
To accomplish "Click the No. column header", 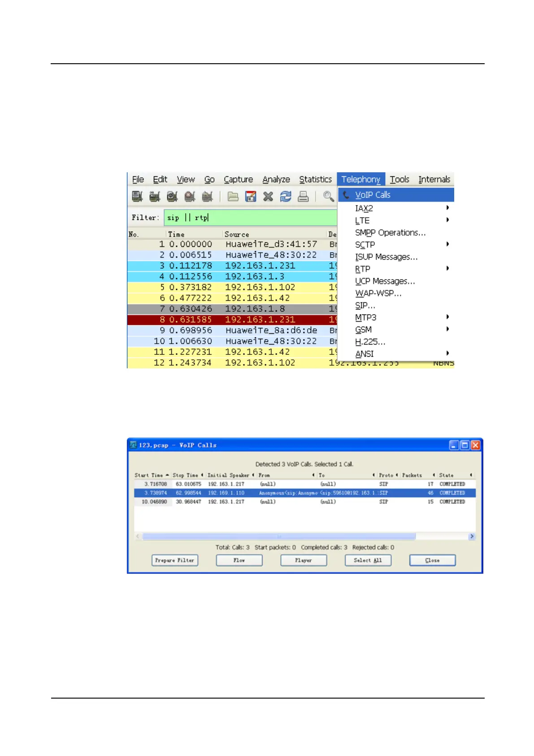I will [147, 234].
